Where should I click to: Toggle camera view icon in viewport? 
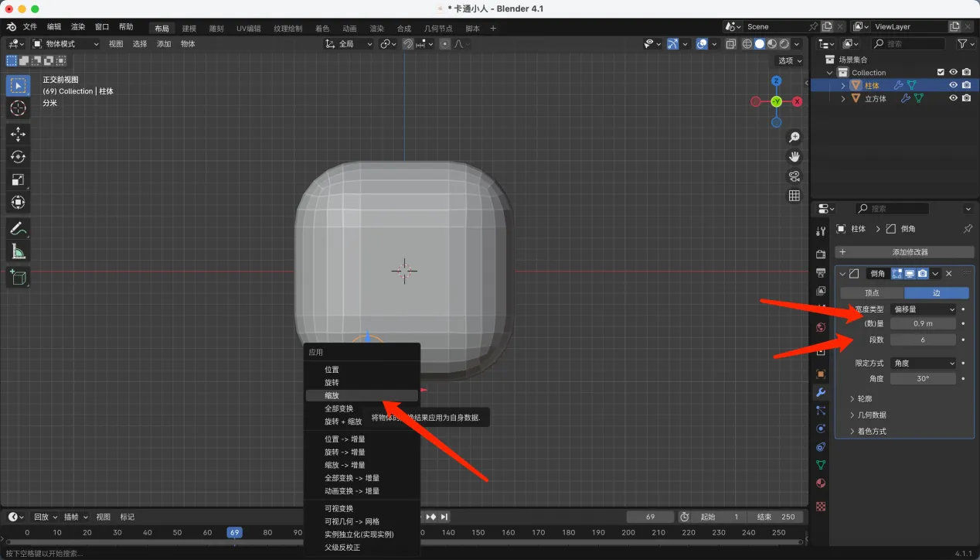point(794,176)
